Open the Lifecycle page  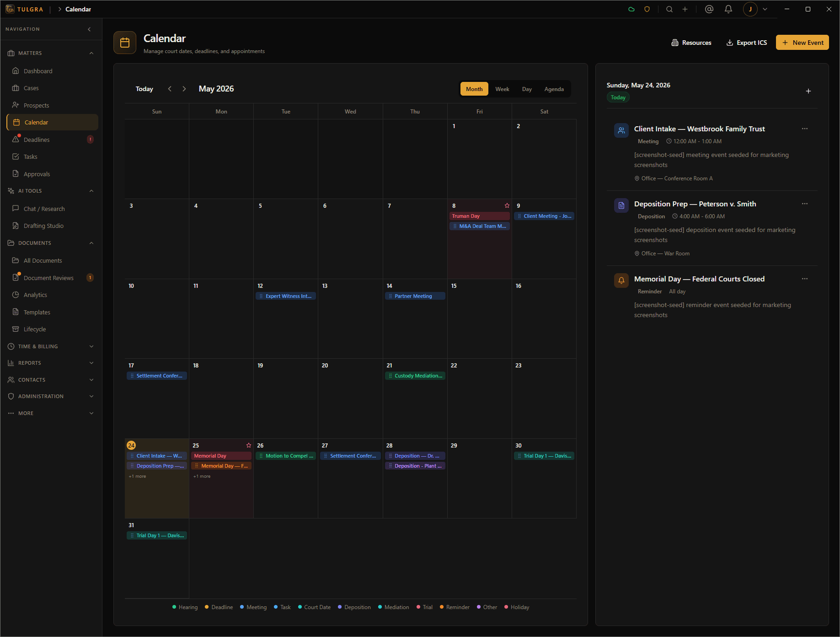(52, 329)
